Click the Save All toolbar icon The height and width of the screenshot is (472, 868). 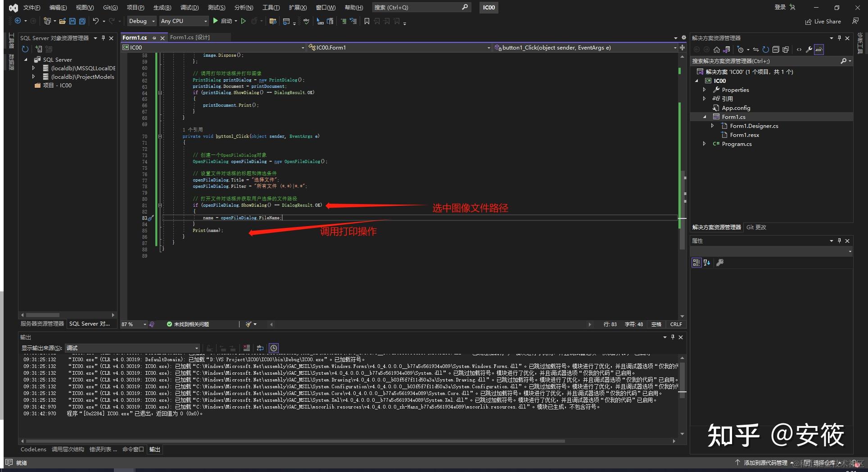(82, 21)
